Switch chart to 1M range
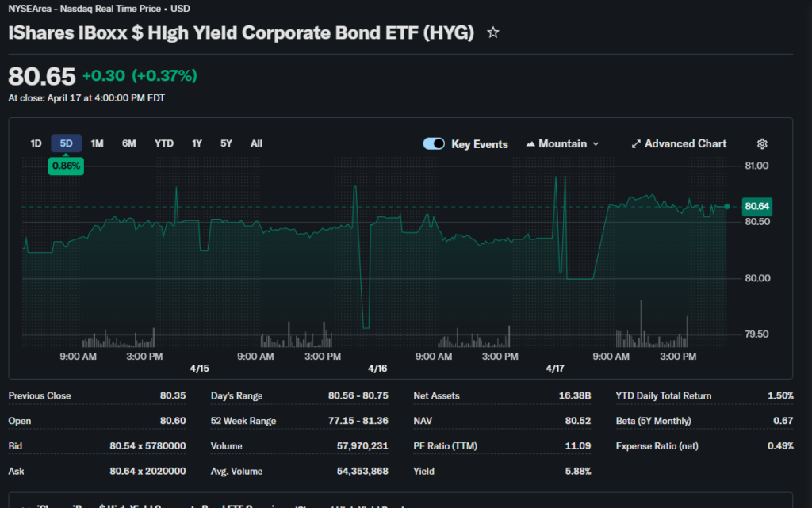Viewport: 812px width, 508px height. [97, 143]
